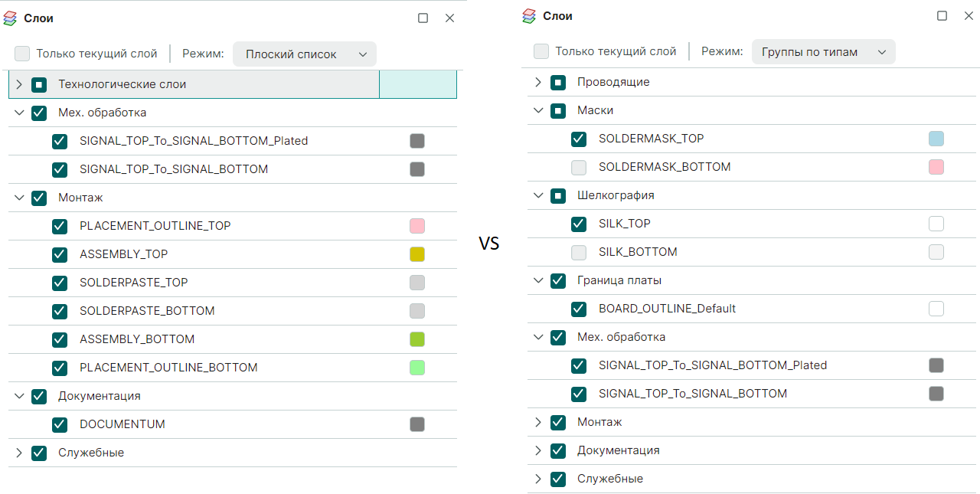This screenshot has height=494, width=980.
Task: Enable the SOLDERMASK_BOTTOM layer checkbox
Action: click(579, 167)
